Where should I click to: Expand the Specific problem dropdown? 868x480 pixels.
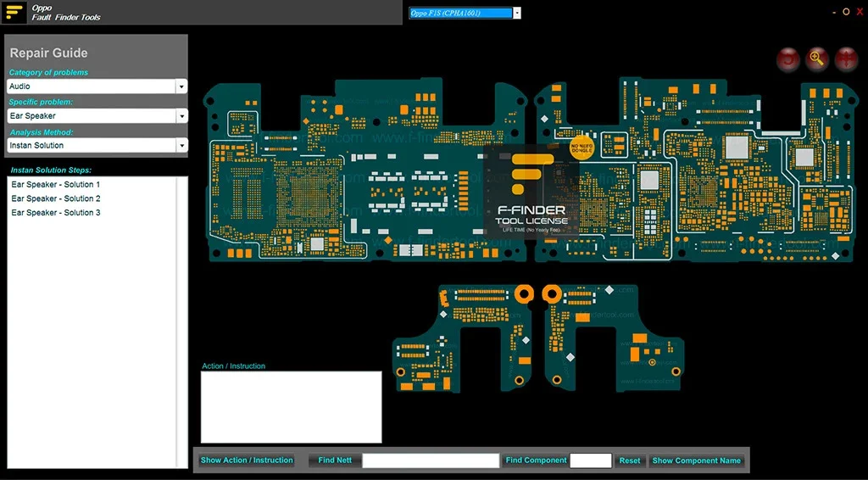181,115
